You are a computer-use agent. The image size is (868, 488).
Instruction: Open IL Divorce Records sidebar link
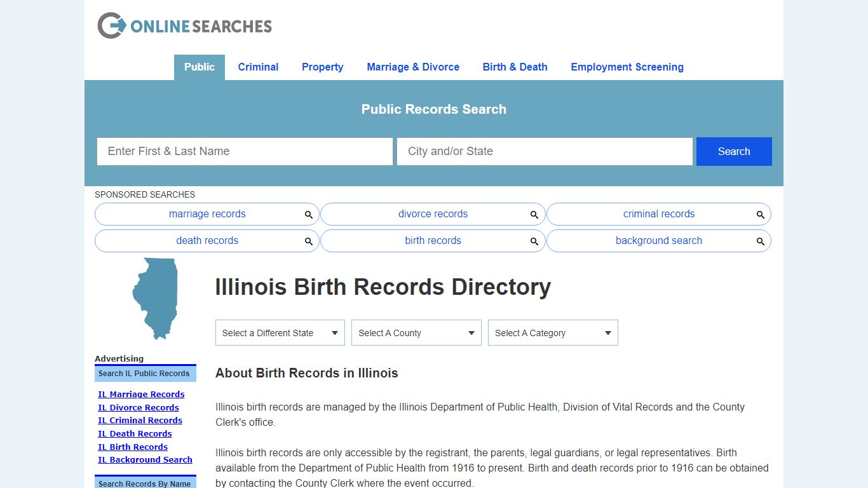point(139,408)
